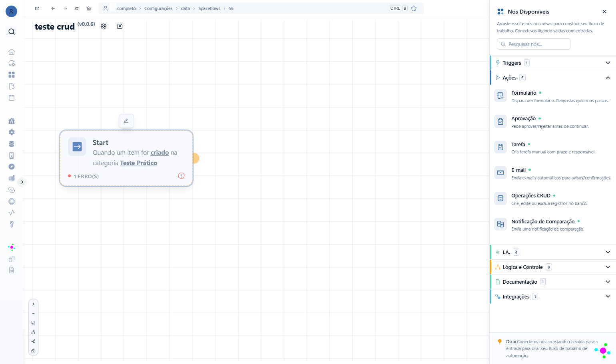The height and width of the screenshot is (364, 616).
Task: Expand the Integrações section
Action: click(x=553, y=296)
